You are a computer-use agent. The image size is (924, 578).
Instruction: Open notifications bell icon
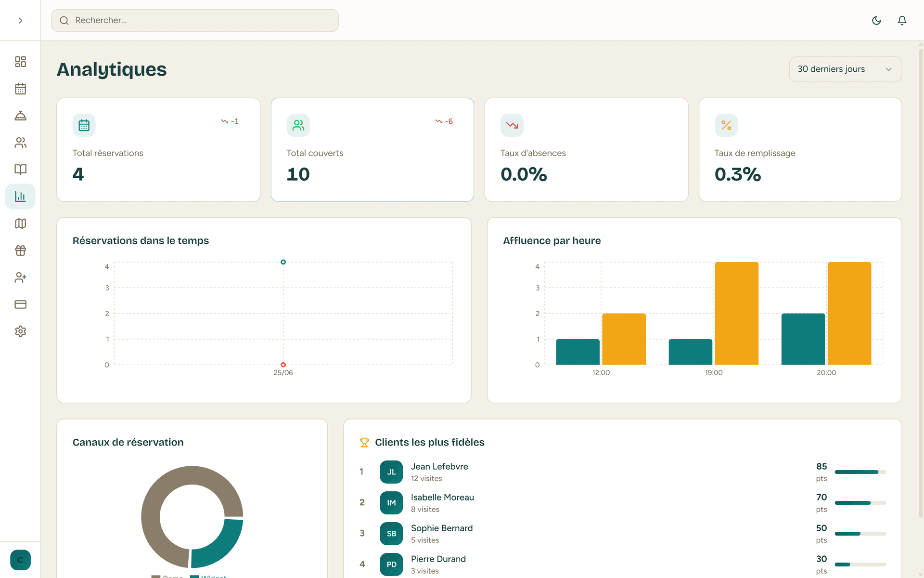902,20
